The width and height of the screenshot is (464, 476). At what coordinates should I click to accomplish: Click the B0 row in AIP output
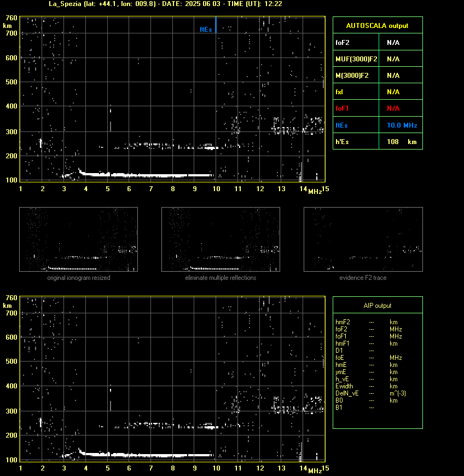click(367, 401)
